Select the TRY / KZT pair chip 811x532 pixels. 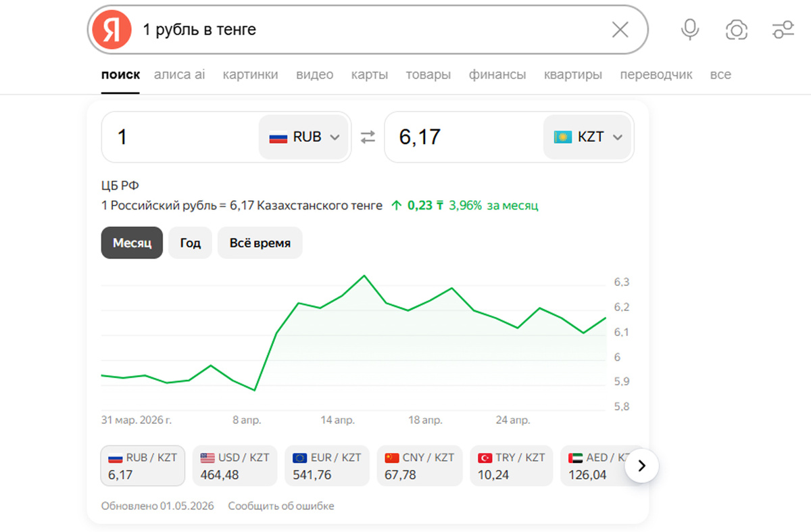pyautogui.click(x=512, y=466)
